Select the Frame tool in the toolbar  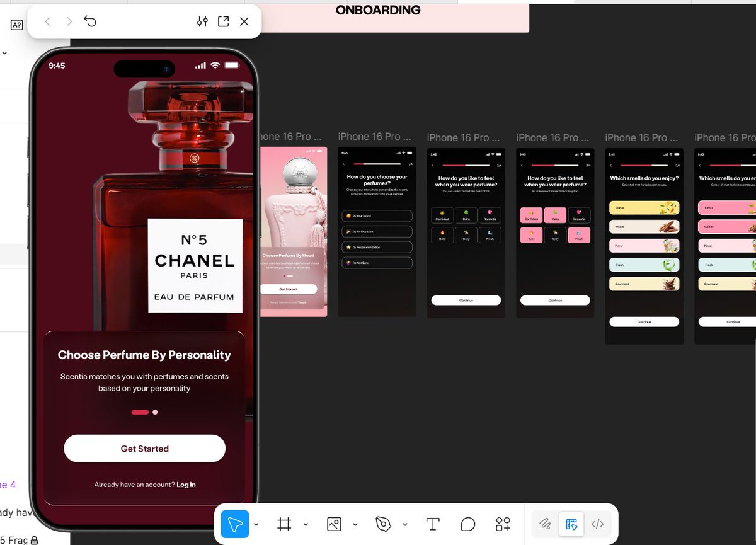click(285, 524)
